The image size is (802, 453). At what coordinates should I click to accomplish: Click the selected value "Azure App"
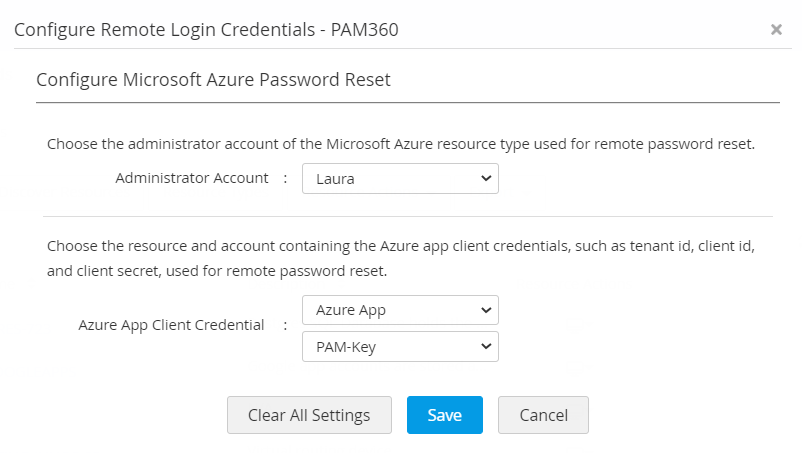pos(350,310)
